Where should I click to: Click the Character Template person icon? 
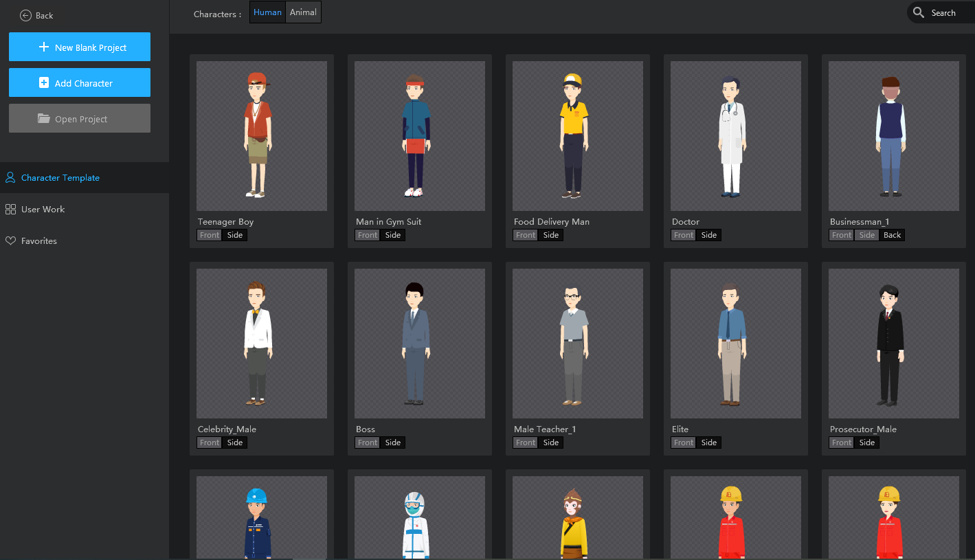(10, 177)
